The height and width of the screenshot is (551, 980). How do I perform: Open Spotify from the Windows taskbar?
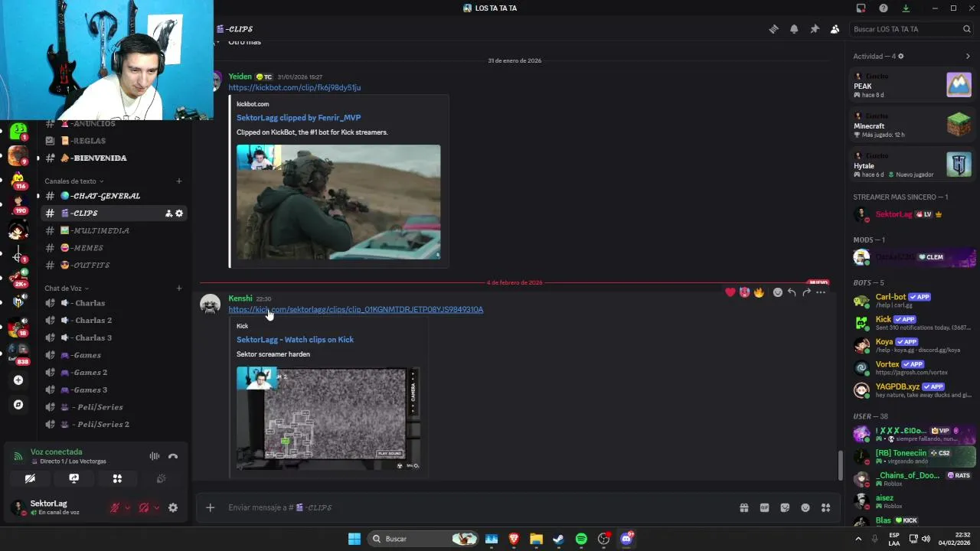tap(581, 539)
